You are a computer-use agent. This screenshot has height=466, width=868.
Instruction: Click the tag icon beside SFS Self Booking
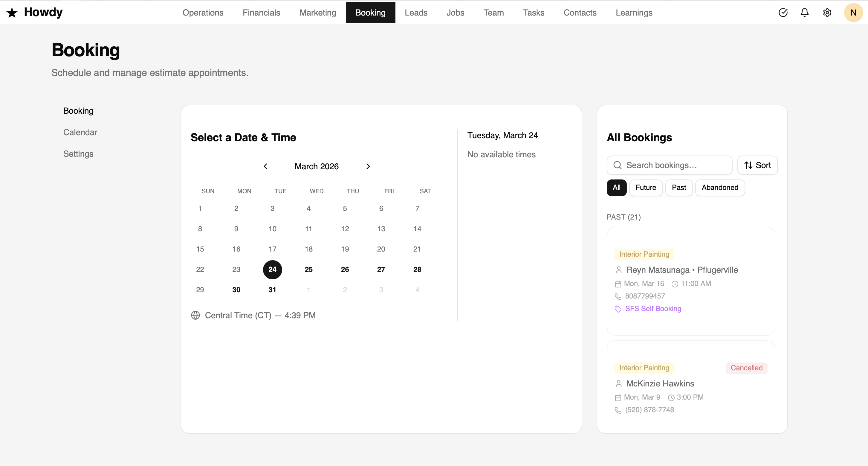point(618,309)
